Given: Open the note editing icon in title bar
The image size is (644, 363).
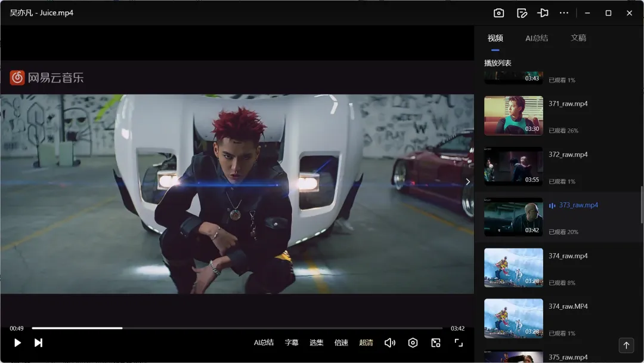Looking at the screenshot, I should [x=522, y=13].
